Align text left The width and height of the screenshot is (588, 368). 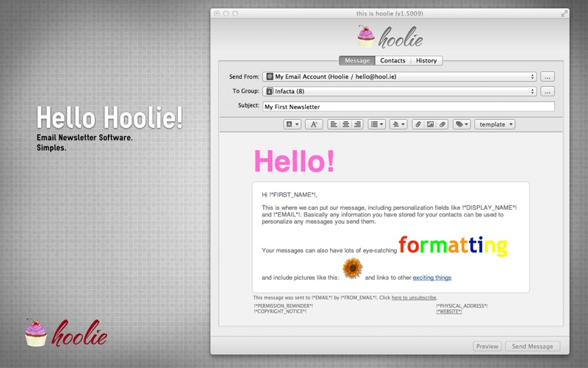334,124
